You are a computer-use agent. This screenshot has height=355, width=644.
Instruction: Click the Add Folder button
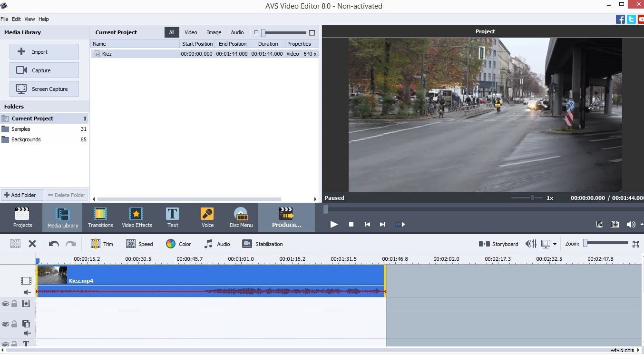(x=21, y=195)
